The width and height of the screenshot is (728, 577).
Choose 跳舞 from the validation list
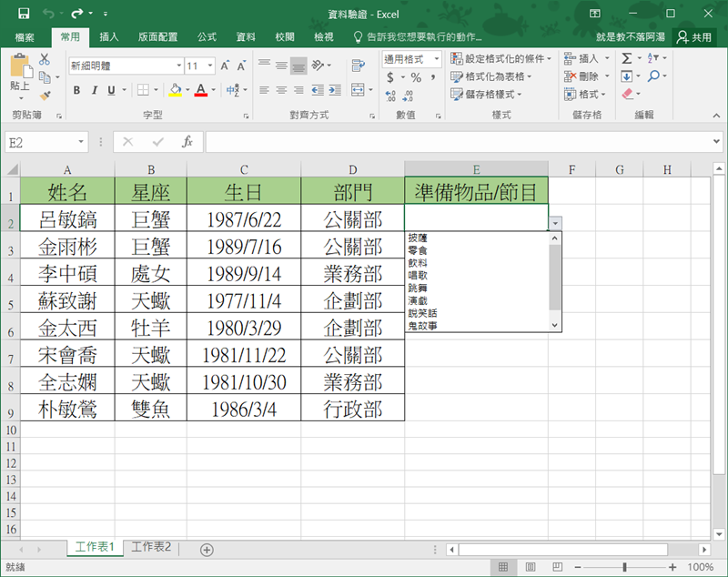point(418,287)
